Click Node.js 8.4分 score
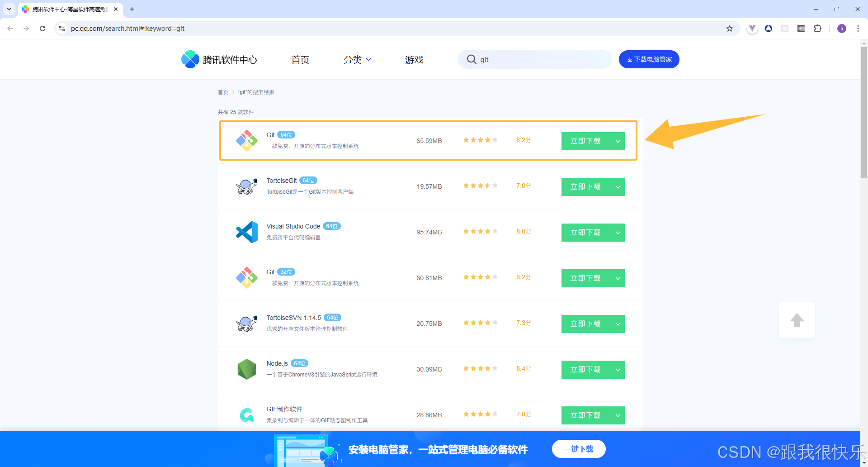868x467 pixels. 524,369
